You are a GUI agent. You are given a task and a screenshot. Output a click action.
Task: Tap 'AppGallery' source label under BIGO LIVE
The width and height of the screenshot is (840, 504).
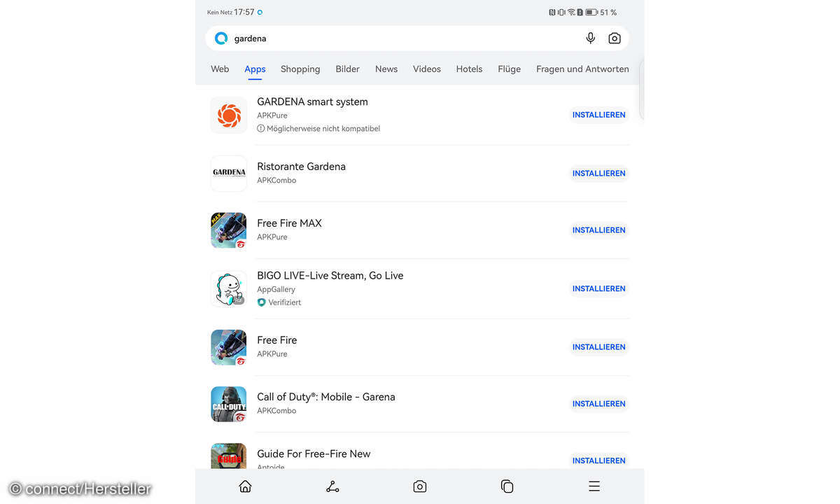(x=276, y=289)
